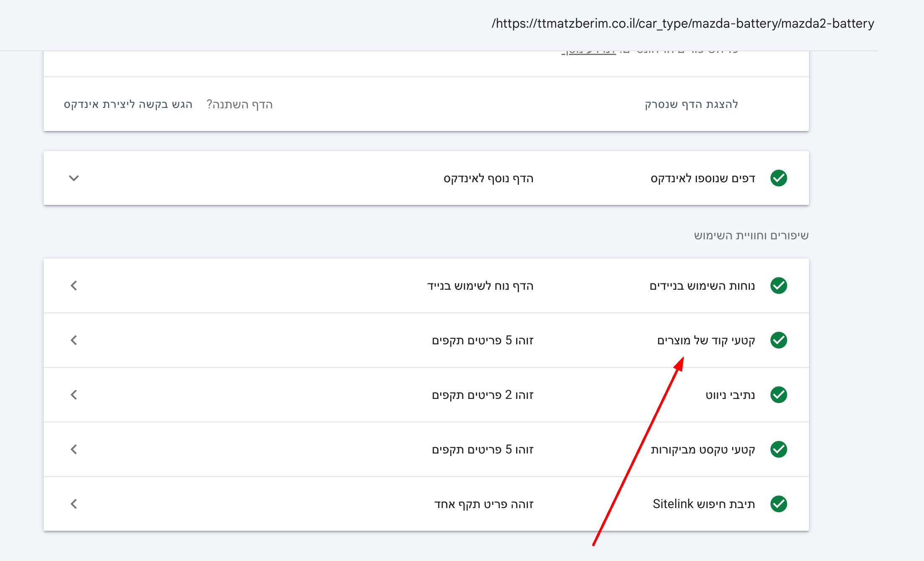Click קטעי קוד של מוצרים label
Image resolution: width=924 pixels, height=561 pixels.
[706, 341]
